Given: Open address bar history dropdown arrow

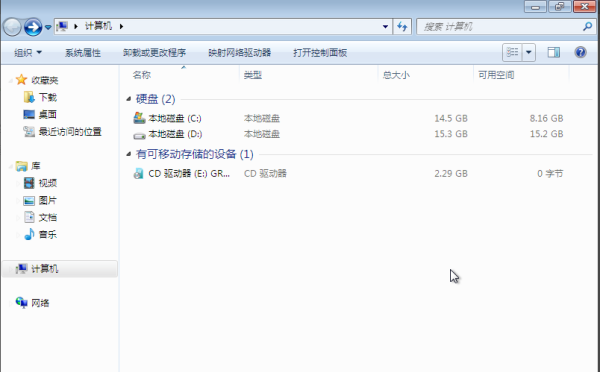Looking at the screenshot, I should pos(385,26).
